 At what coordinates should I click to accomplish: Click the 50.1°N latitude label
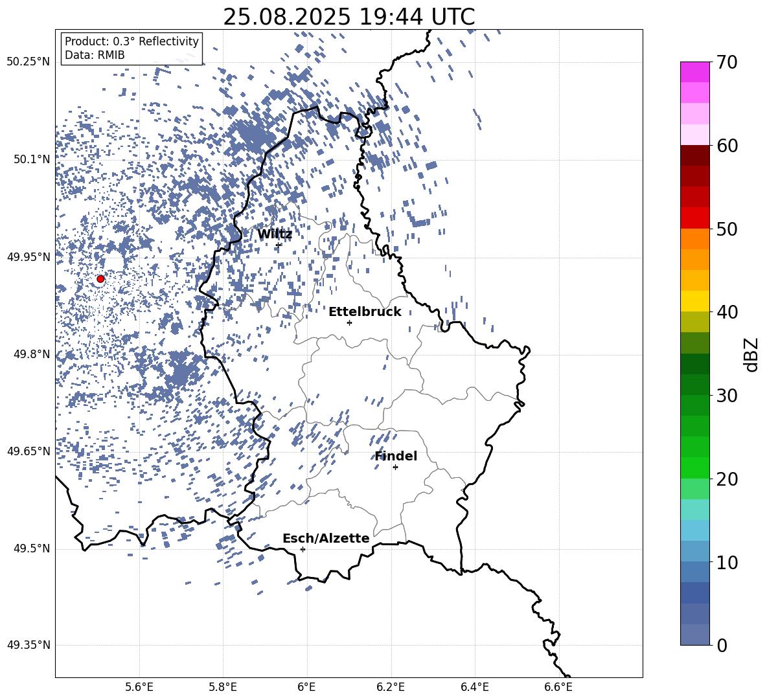32,159
